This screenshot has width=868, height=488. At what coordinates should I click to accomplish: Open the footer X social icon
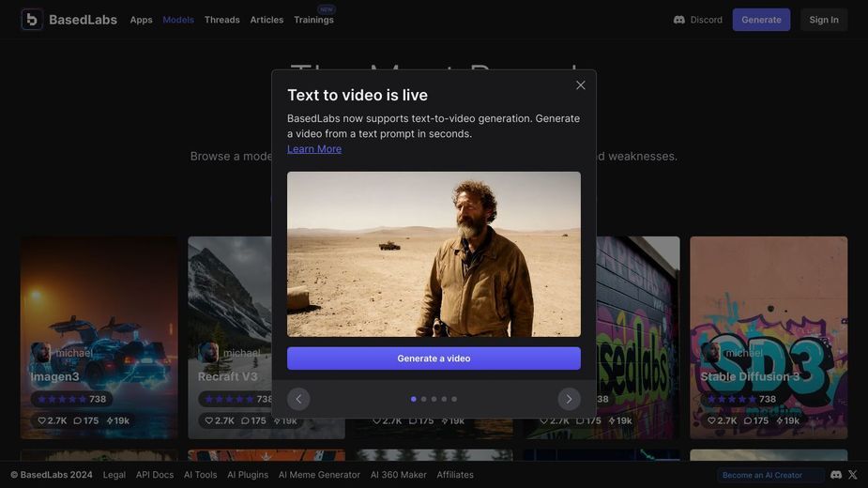[x=852, y=475]
